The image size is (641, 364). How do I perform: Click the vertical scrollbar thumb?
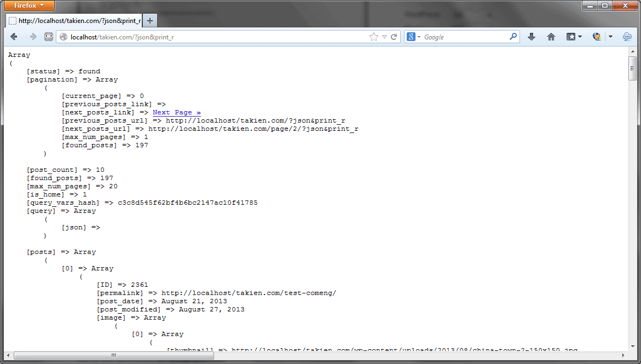632,69
